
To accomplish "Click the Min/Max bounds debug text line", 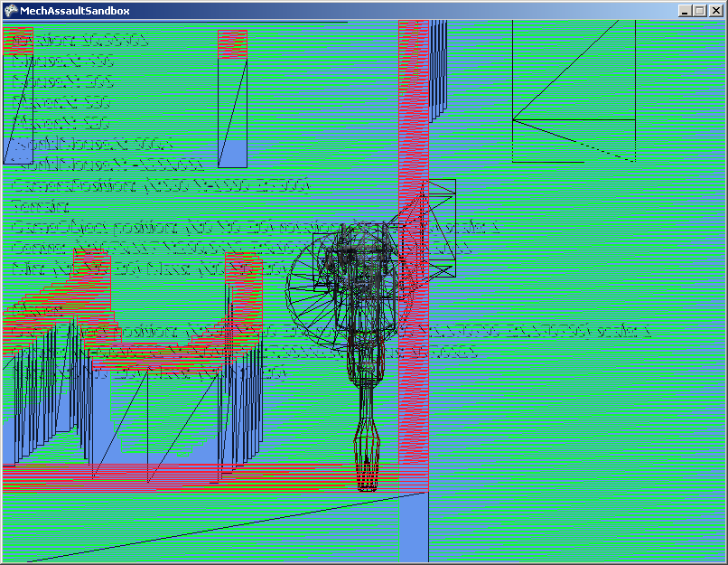I will [x=135, y=268].
